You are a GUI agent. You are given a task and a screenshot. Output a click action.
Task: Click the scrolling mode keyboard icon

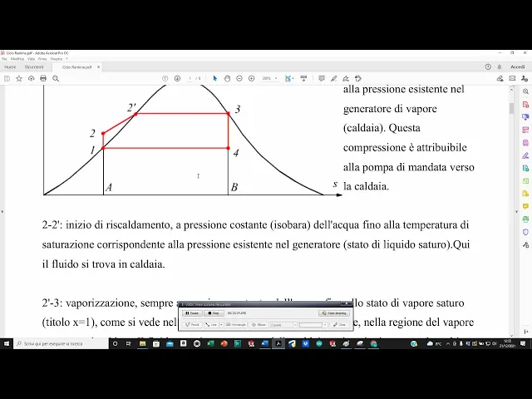303,79
